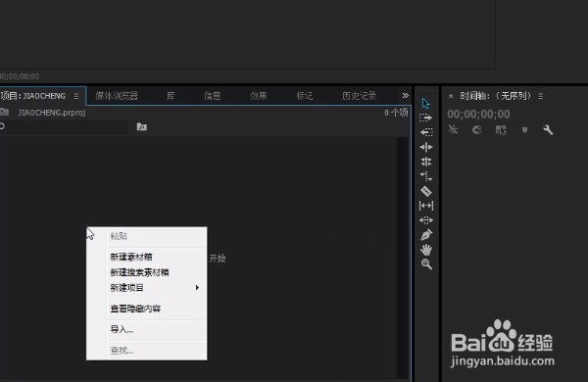This screenshot has height=382, width=588.
Task: Close the 时间轴 timeline panel tab
Action: point(451,96)
